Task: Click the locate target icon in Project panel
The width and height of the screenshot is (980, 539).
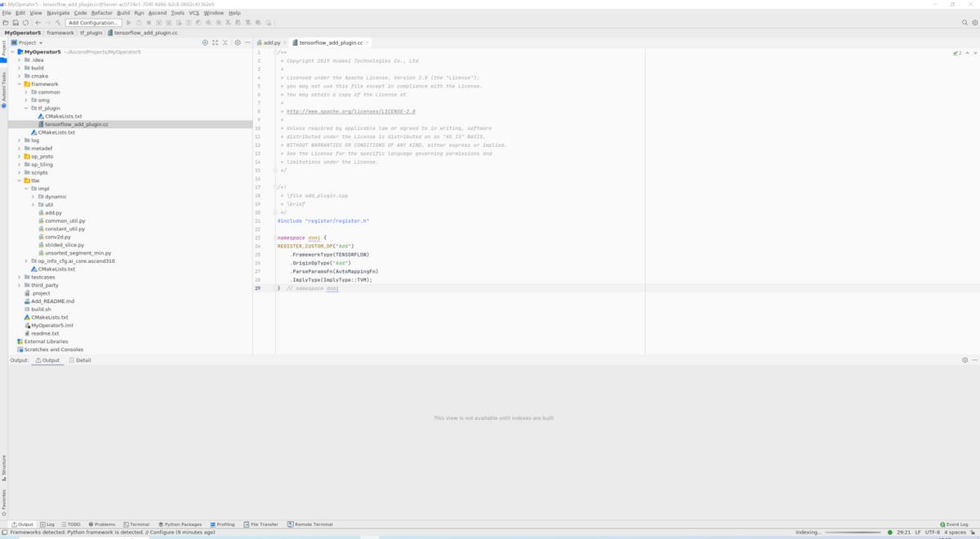Action: 205,42
